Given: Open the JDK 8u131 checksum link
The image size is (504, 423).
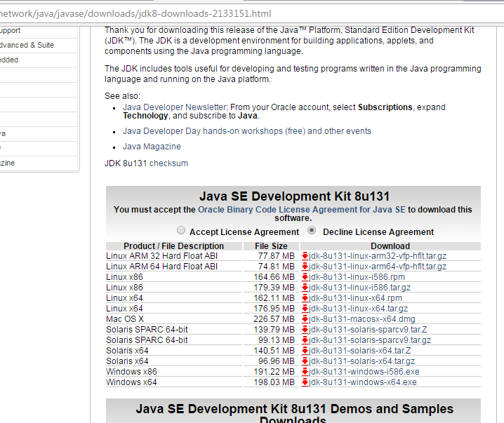Looking at the screenshot, I should coord(168,163).
